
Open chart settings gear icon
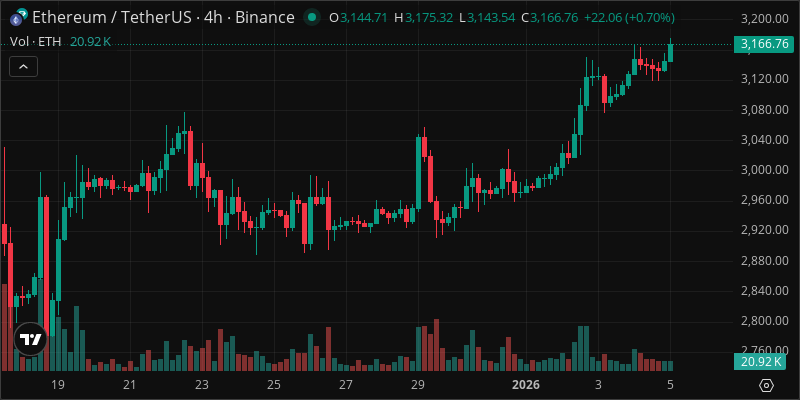[766, 385]
